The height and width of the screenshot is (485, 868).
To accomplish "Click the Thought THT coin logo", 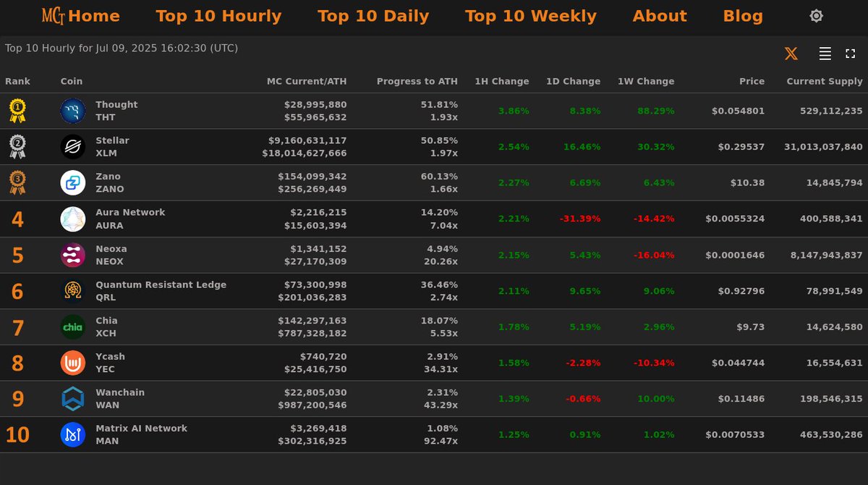I will coord(72,110).
